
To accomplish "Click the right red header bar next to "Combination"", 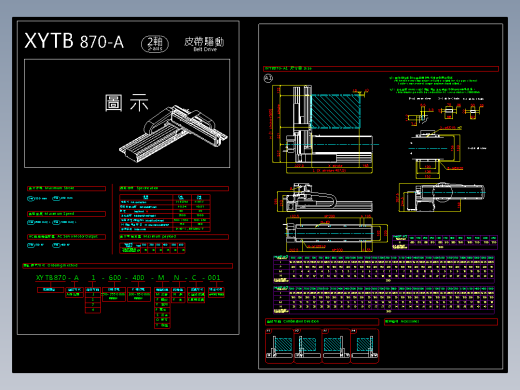I will [x=441, y=322].
